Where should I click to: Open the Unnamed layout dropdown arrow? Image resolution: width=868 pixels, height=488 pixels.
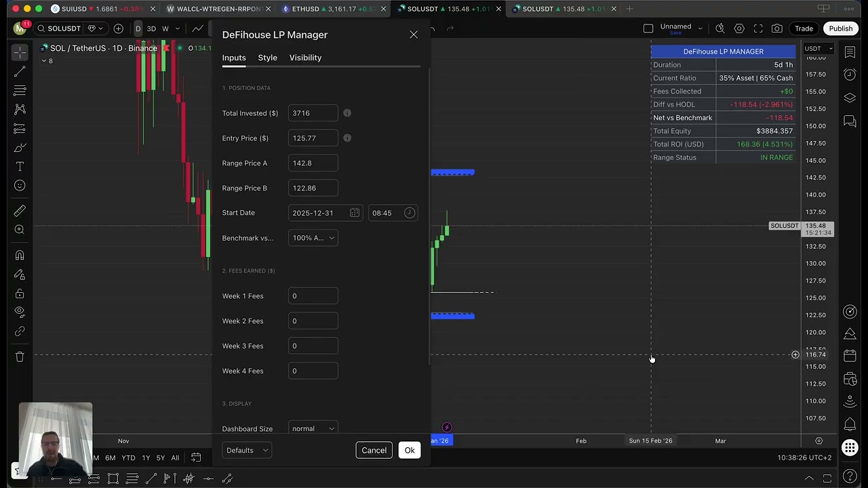coord(700,28)
